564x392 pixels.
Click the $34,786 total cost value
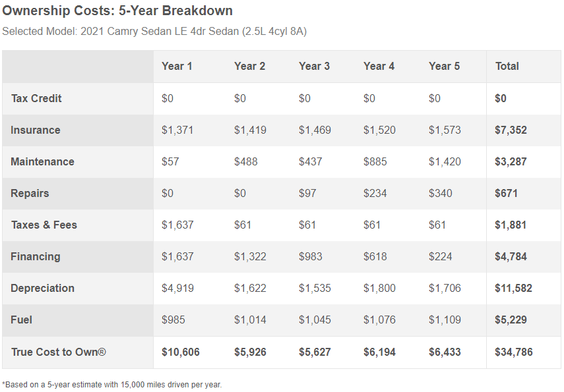tap(513, 352)
